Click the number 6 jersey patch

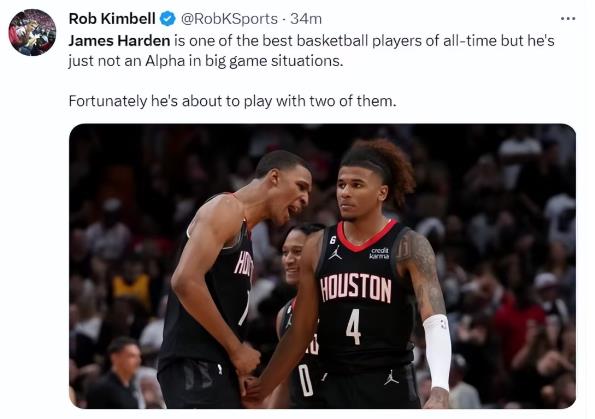pos(332,239)
